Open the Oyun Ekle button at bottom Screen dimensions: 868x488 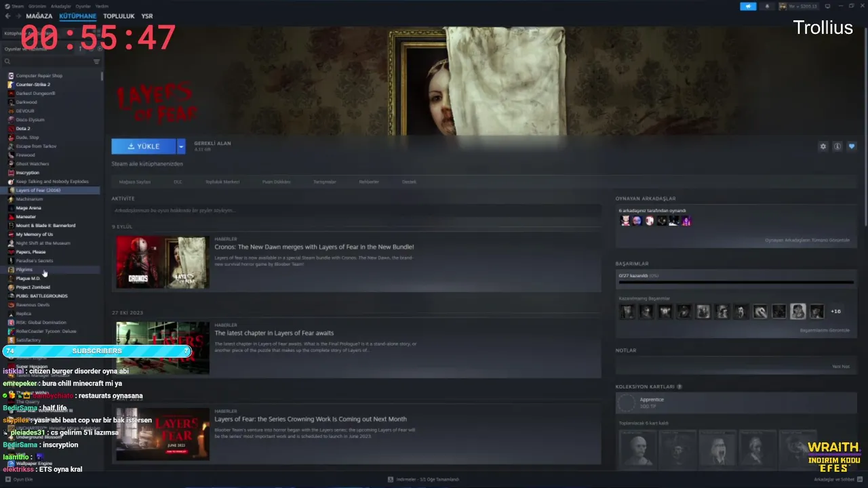(19, 479)
